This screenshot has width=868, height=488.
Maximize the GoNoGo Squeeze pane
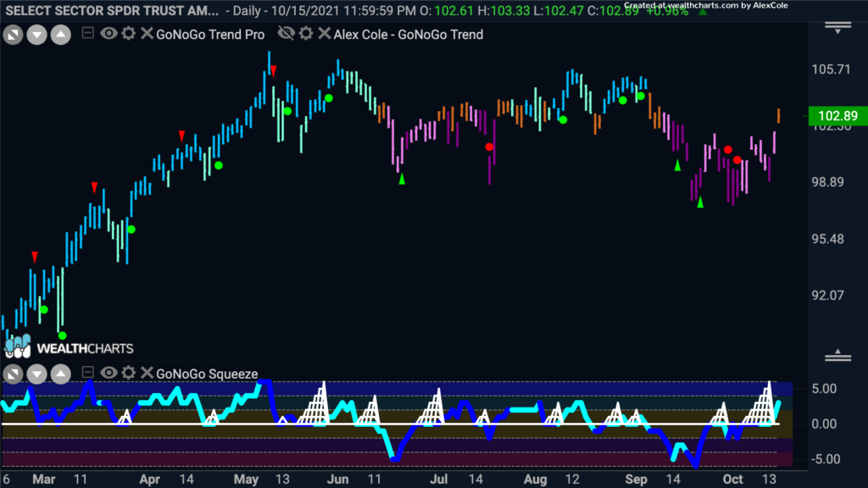[13, 374]
